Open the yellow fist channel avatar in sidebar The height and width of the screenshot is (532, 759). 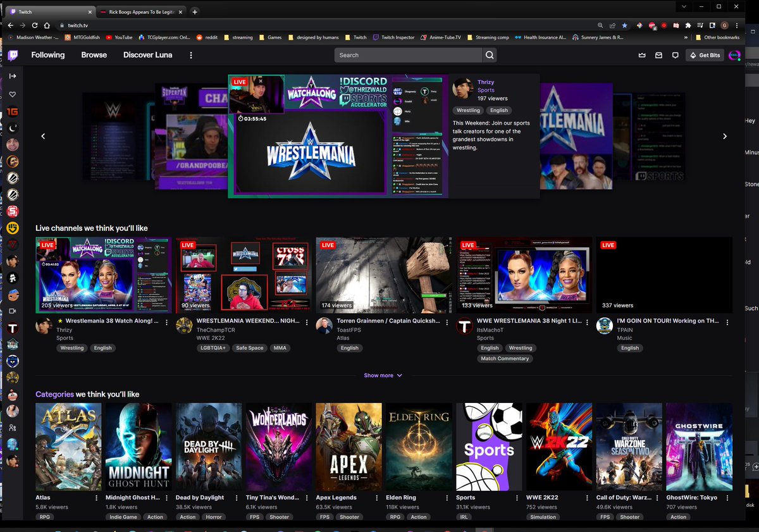point(12,228)
